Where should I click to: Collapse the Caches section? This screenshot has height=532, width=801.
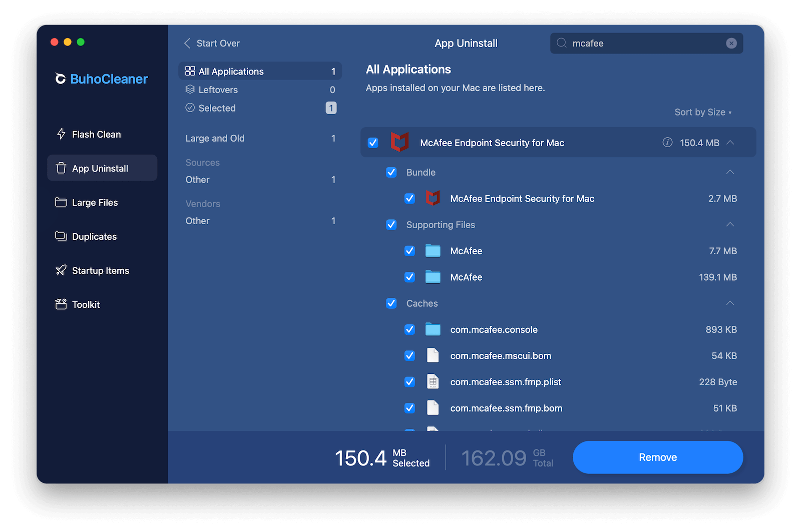(730, 303)
